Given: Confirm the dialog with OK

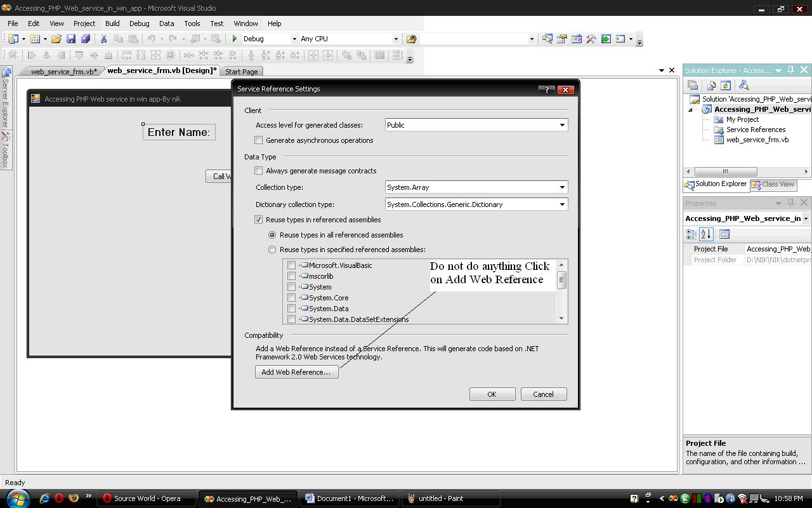Looking at the screenshot, I should coord(492,394).
